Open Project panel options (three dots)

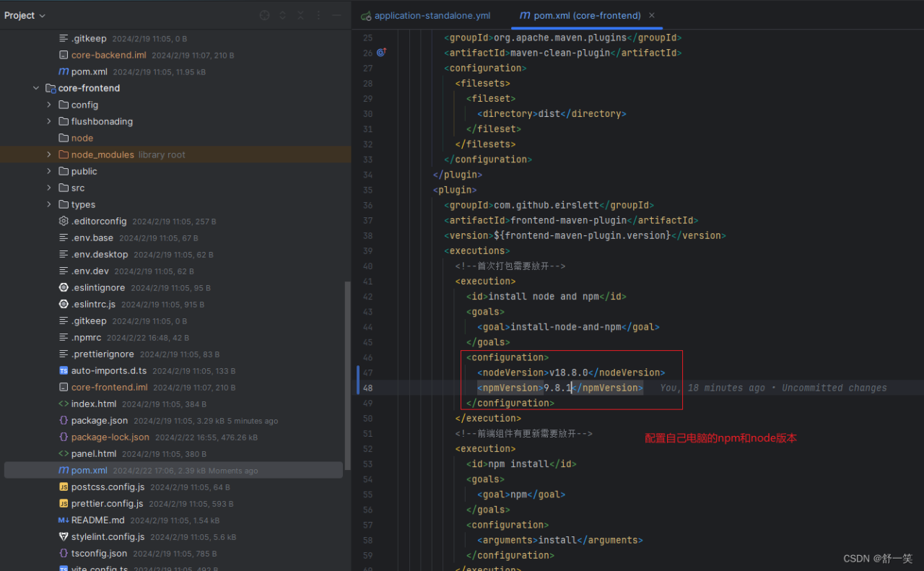click(318, 15)
